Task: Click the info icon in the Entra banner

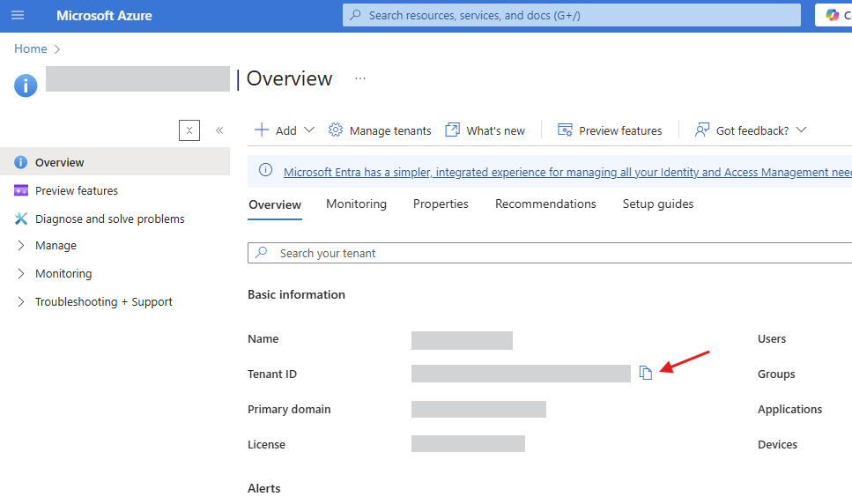Action: click(265, 170)
